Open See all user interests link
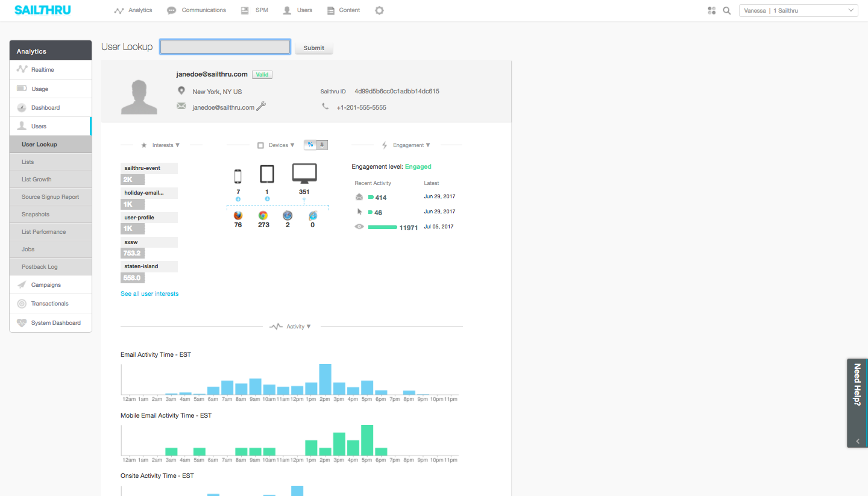 click(149, 294)
